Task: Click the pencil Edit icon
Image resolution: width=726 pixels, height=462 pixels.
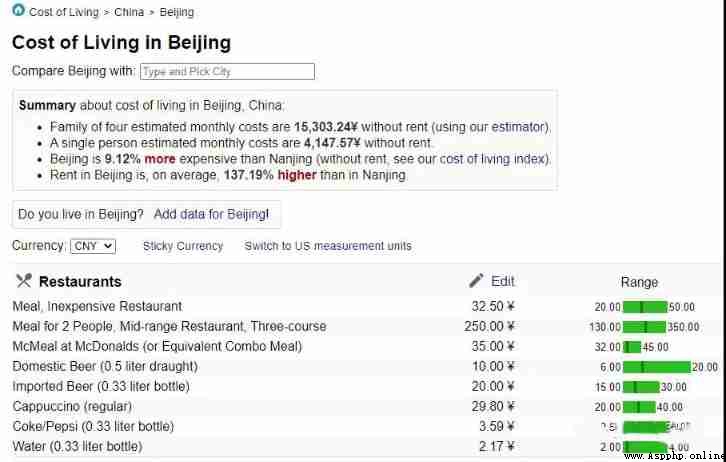Action: [x=476, y=281]
